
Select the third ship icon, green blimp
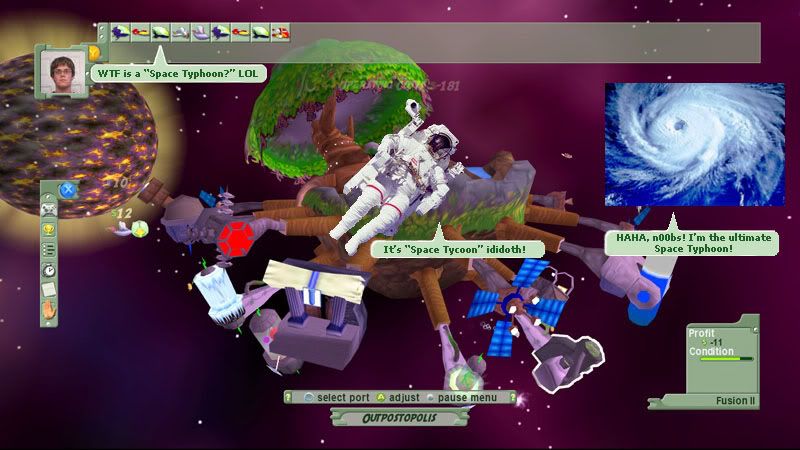coord(160,33)
